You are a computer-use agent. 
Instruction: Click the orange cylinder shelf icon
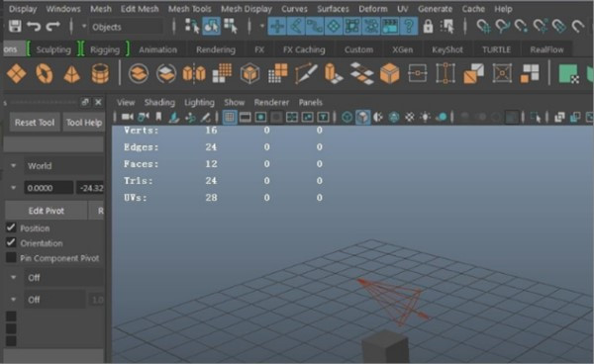(100, 73)
